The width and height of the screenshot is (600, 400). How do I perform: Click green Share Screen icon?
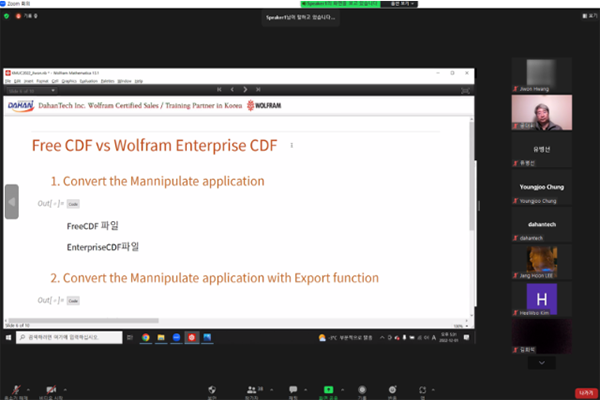point(328,390)
